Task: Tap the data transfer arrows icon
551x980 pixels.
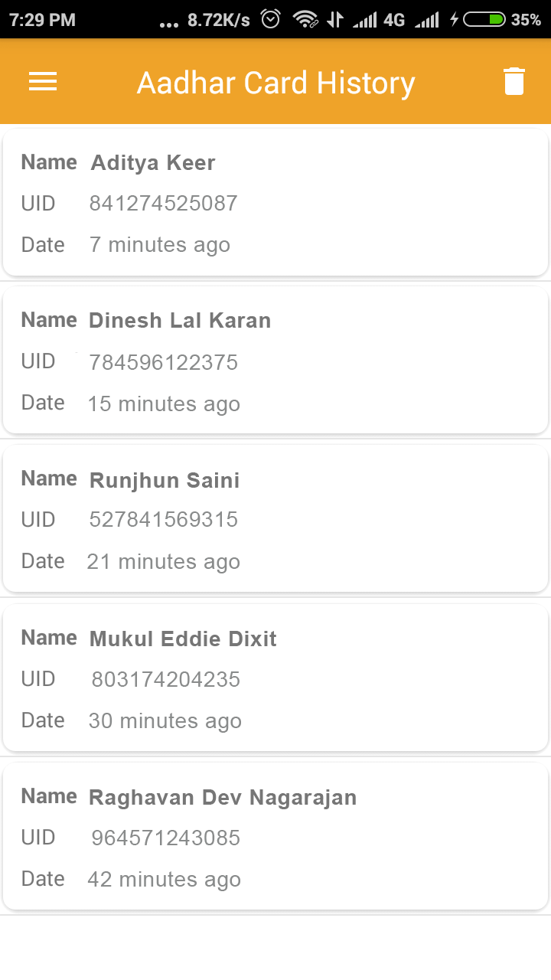Action: pos(334,19)
